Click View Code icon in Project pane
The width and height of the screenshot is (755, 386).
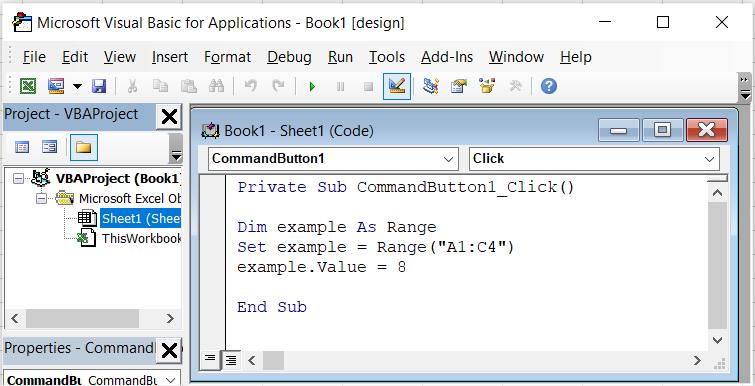[22, 147]
